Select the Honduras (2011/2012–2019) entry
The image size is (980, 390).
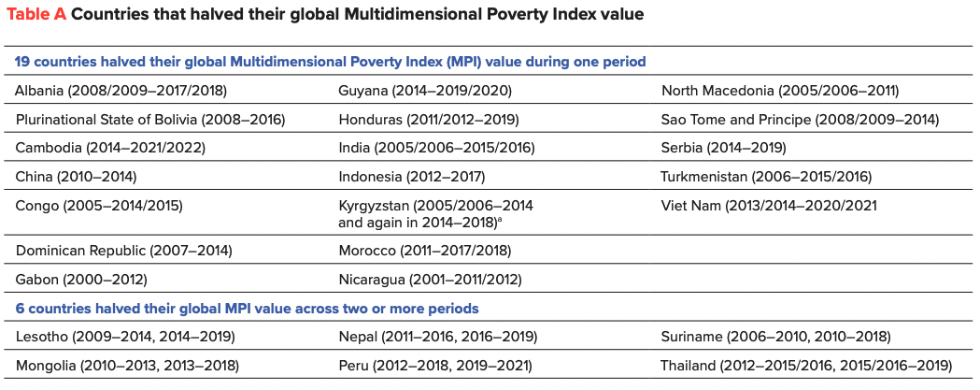[x=429, y=120]
